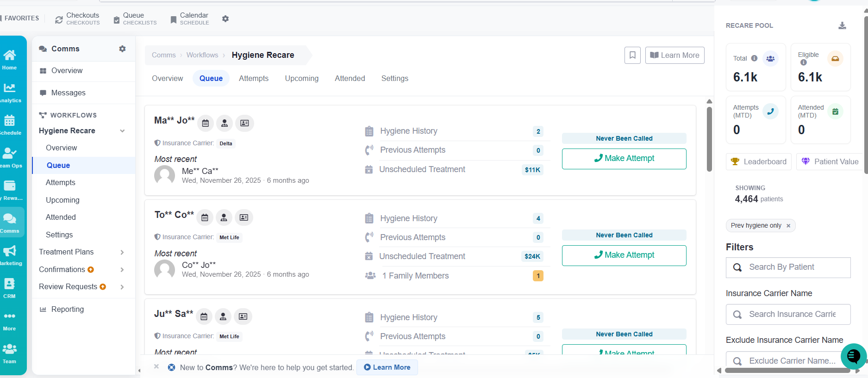The height and width of the screenshot is (378, 868).
Task: Open the Leaderboard button
Action: click(x=759, y=161)
